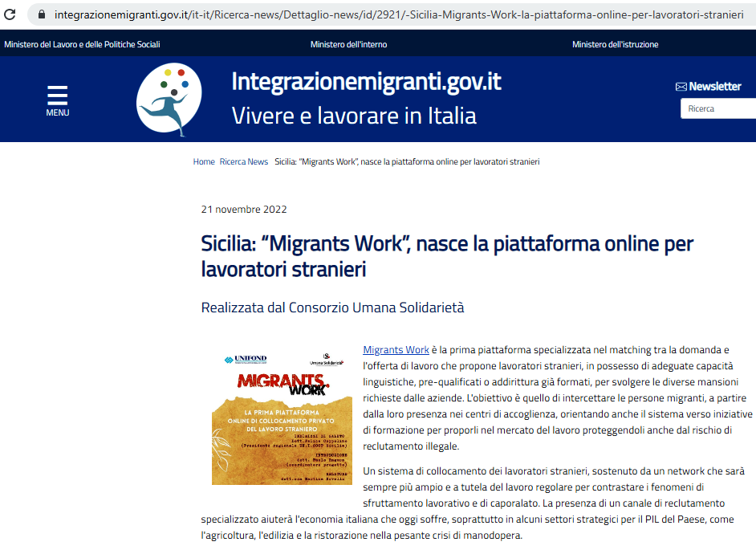Click the current page breadcrumb title

tap(407, 162)
